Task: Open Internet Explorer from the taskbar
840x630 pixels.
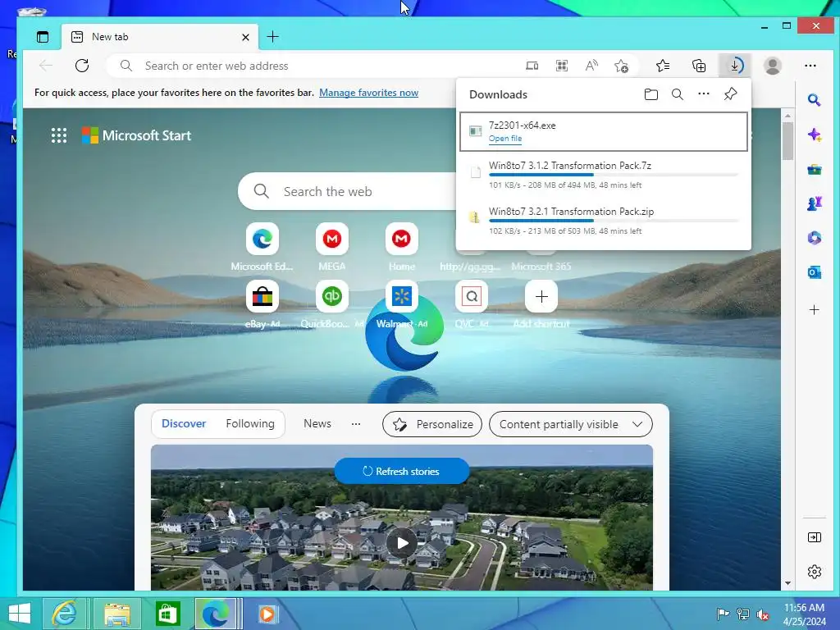Action: point(64,614)
